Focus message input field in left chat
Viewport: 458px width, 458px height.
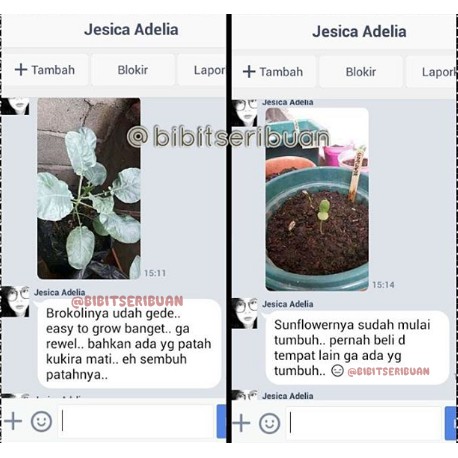(x=136, y=421)
